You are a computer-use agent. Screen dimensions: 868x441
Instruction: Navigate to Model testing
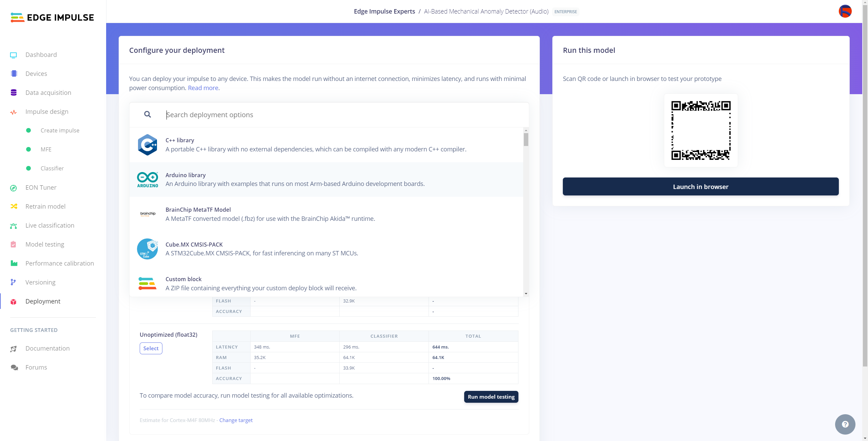click(x=45, y=245)
